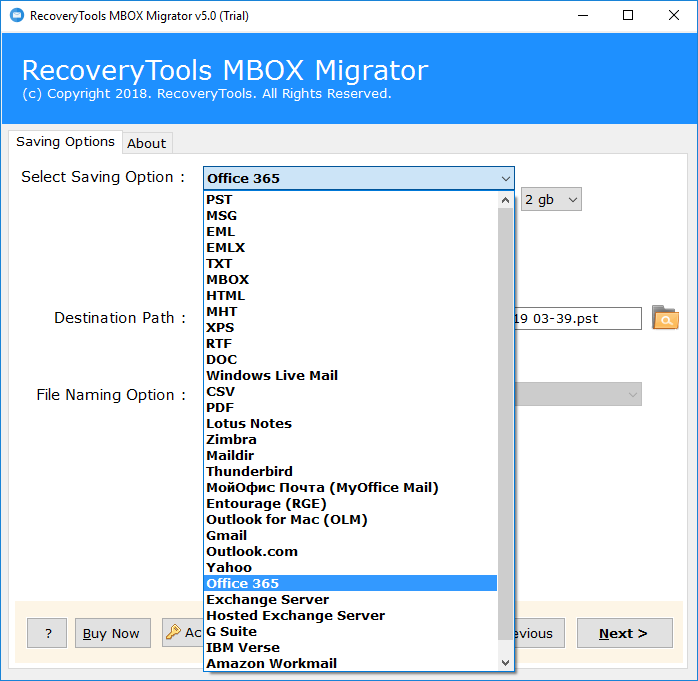This screenshot has width=698, height=681.
Task: Select IBM Verse from the list
Action: click(x=350, y=647)
